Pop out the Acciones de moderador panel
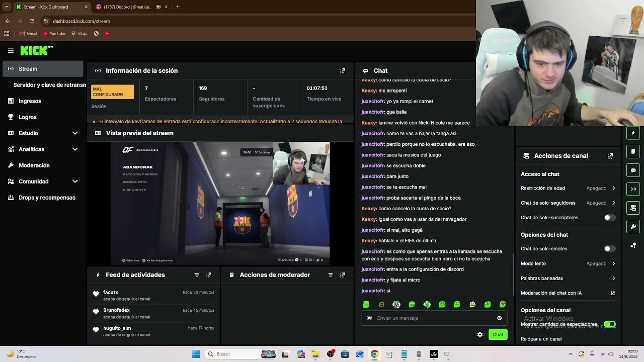 [343, 275]
